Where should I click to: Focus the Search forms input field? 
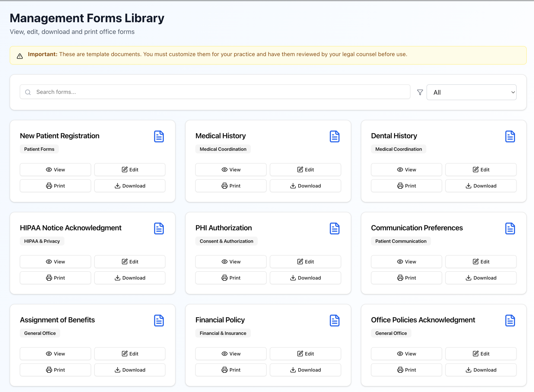pos(215,92)
